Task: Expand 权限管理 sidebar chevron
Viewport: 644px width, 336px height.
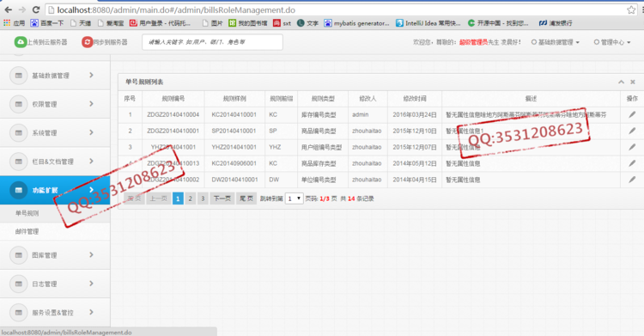Action: [91, 104]
